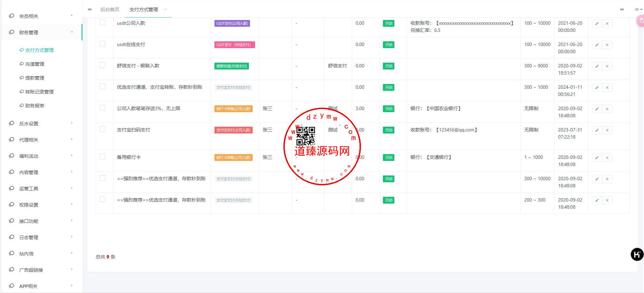The image size is (644, 293).
Task: Click the green 银联快捷(在线支付) tag
Action: tap(232, 66)
